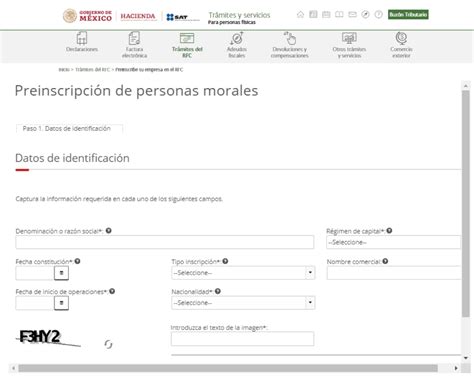Click the captcha text input field
The image size is (474, 382).
[x=242, y=339]
